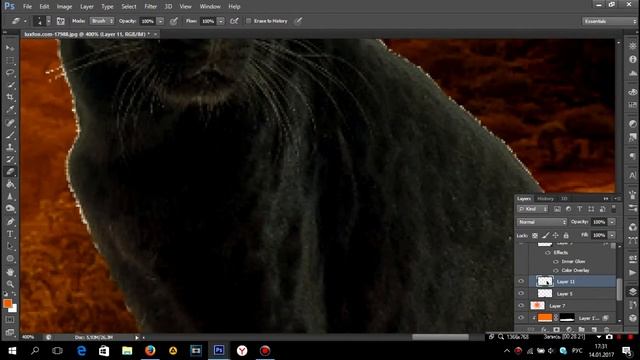Enable airbrush mode icon
640x360 pixels.
(234, 21)
